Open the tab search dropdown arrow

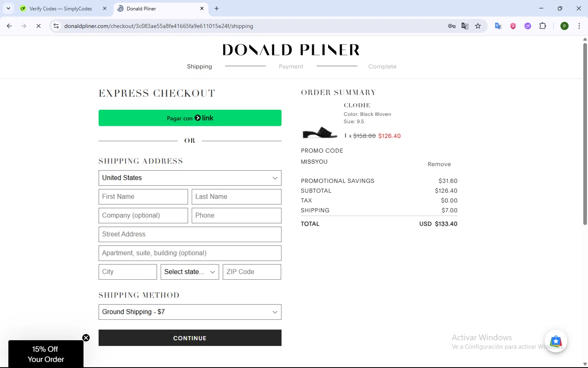[8, 8]
